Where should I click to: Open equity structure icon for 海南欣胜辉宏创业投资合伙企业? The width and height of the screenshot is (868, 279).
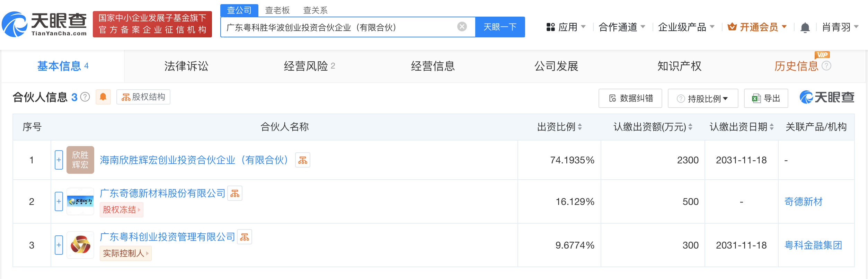(x=302, y=160)
